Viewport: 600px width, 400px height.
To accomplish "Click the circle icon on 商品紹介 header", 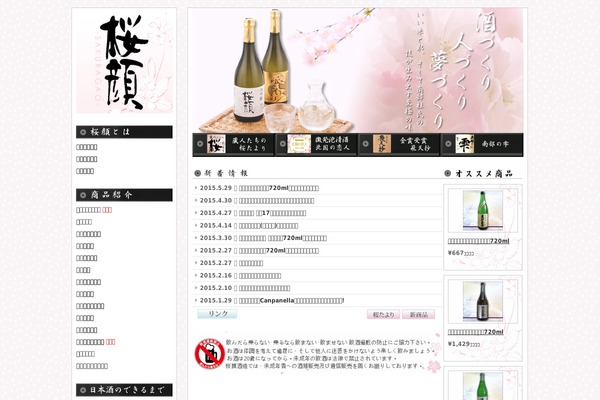I will pyautogui.click(x=83, y=195).
